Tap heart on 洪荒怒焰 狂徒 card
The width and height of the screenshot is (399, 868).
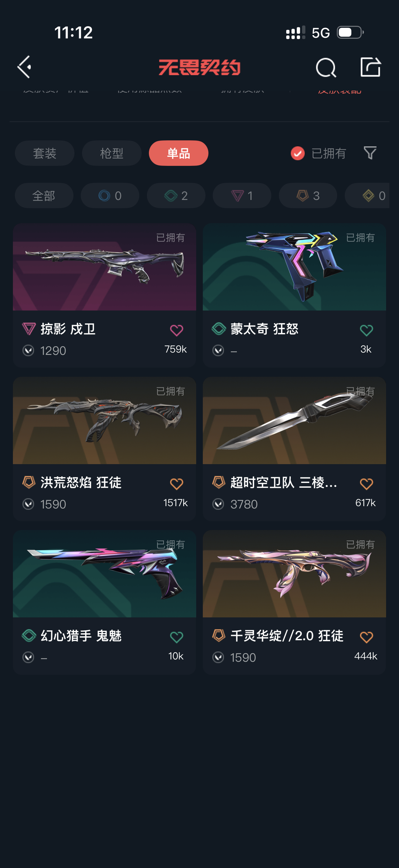pyautogui.click(x=177, y=484)
